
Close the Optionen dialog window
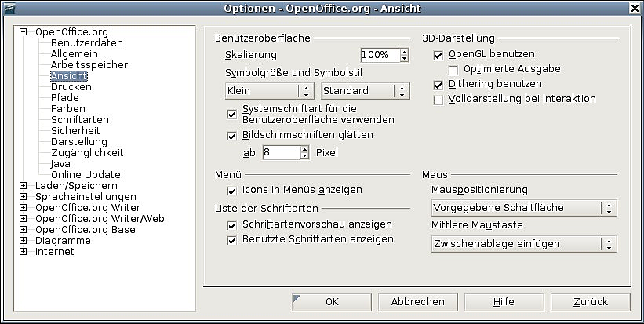pyautogui.click(x=633, y=8)
